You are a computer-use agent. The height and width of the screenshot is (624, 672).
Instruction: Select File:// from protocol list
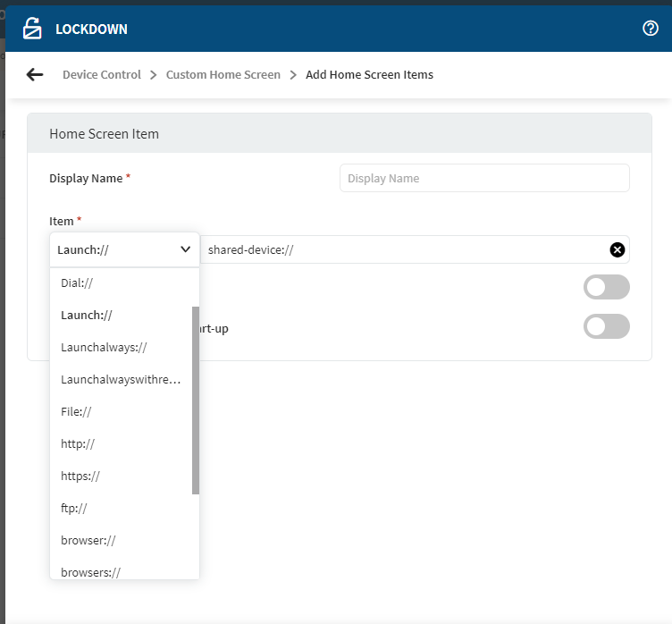click(76, 411)
